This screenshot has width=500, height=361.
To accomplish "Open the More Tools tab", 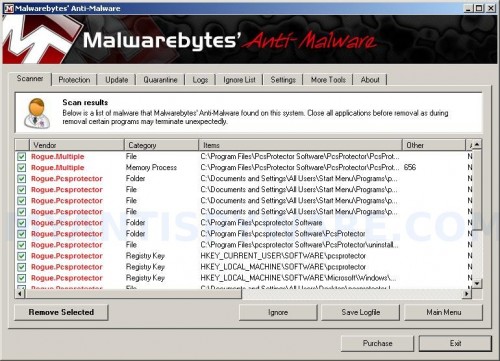I will tap(328, 80).
